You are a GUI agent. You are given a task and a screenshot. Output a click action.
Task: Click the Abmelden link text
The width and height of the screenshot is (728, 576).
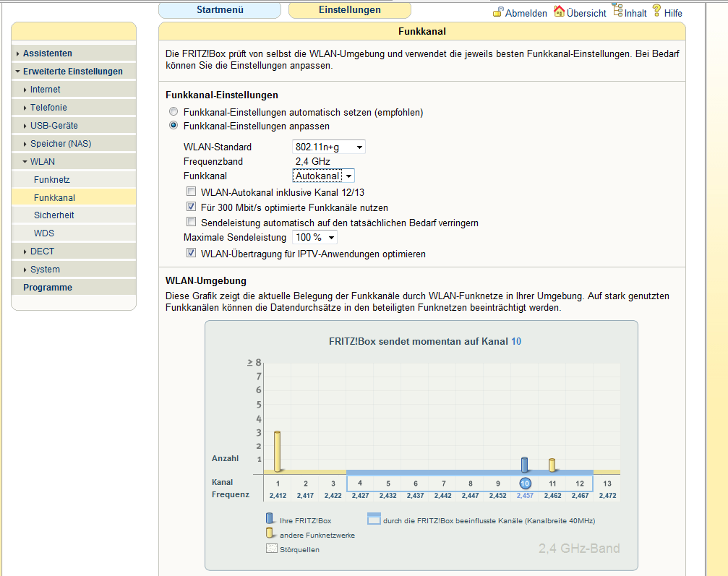tap(526, 14)
